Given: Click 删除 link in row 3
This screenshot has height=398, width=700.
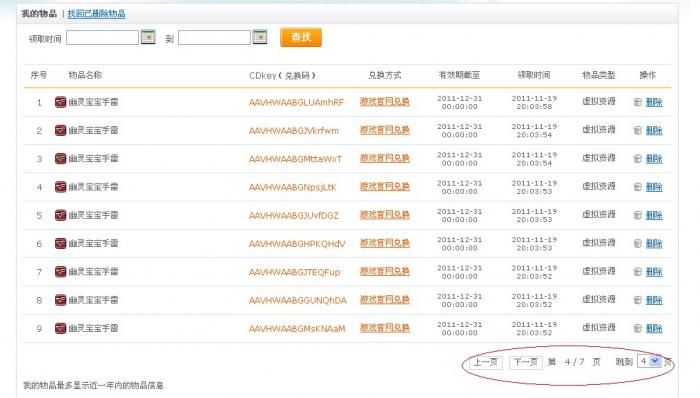Looking at the screenshot, I should 654,158.
